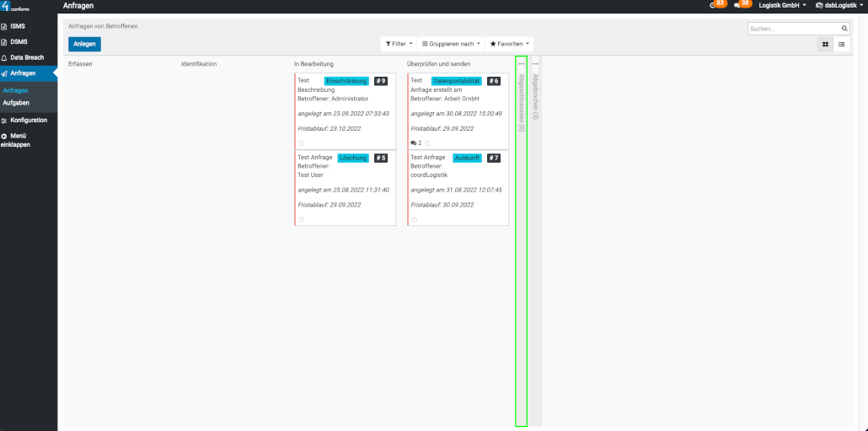Open the Filter dropdown
Screen dimensions: 868x431
399,44
